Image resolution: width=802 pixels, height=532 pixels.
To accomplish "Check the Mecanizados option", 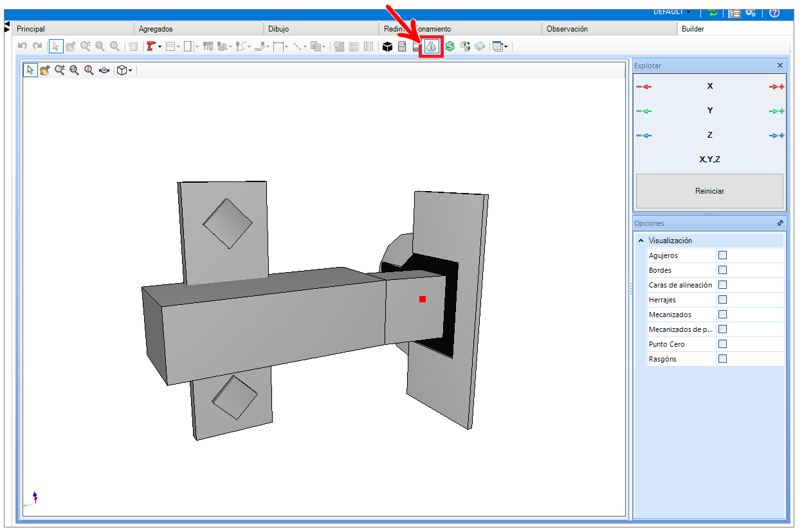I will tap(722, 315).
